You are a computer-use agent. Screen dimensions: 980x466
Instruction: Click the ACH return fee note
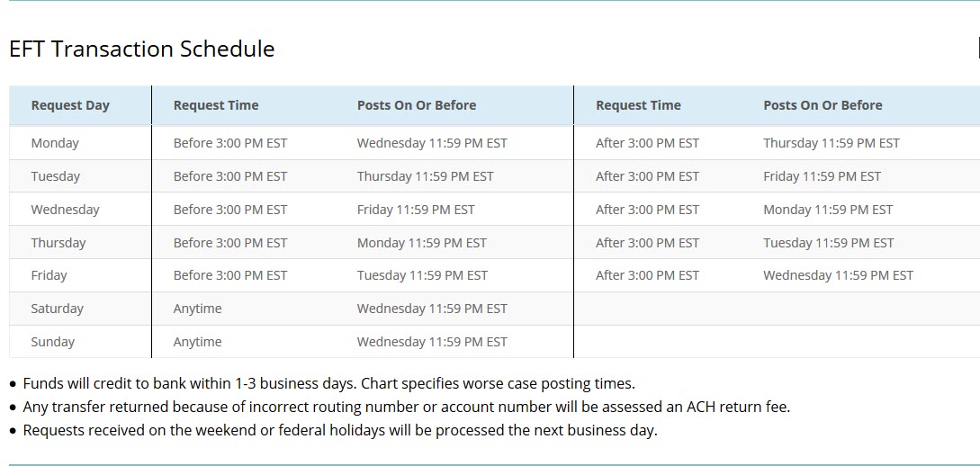406,407
